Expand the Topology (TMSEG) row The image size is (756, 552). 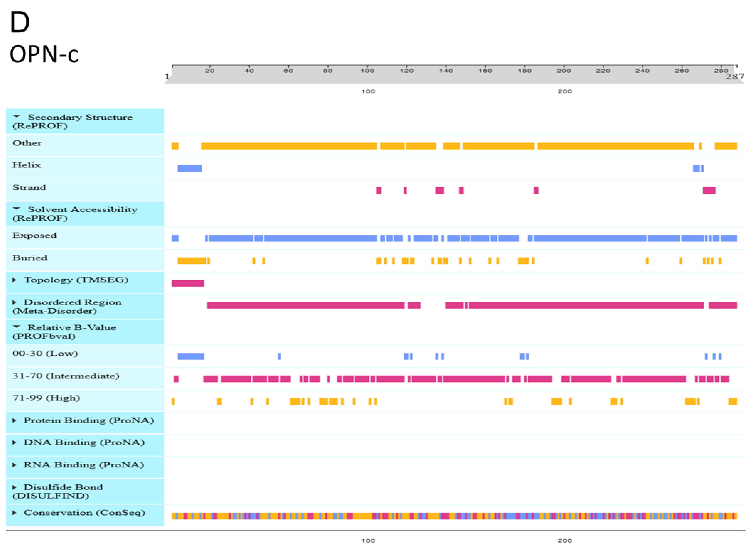(x=14, y=280)
